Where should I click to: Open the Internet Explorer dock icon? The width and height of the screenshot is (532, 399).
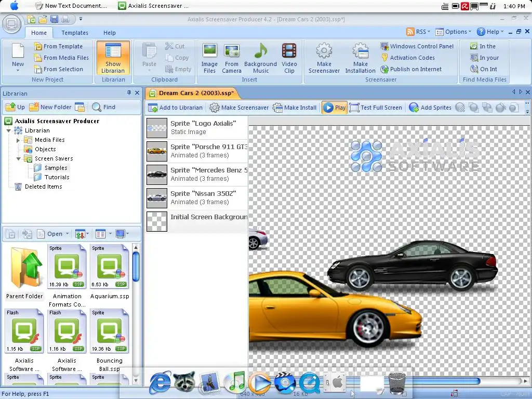(160, 383)
